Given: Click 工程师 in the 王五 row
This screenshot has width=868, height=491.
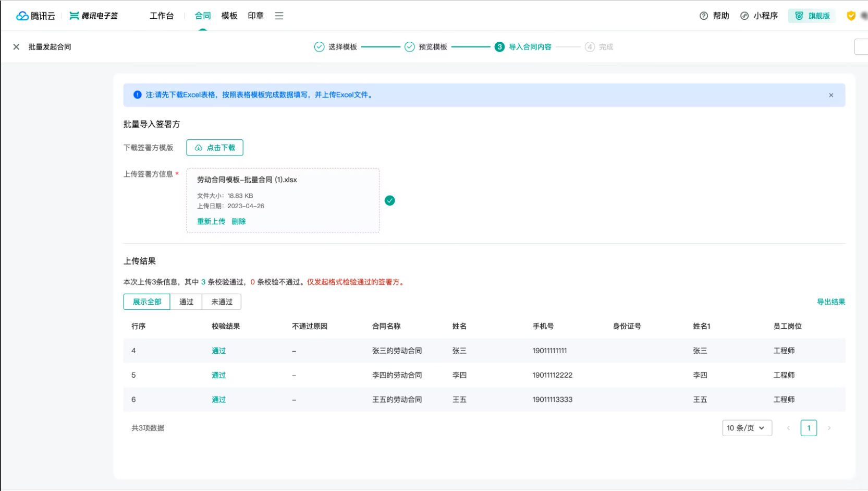Looking at the screenshot, I should coord(784,400).
